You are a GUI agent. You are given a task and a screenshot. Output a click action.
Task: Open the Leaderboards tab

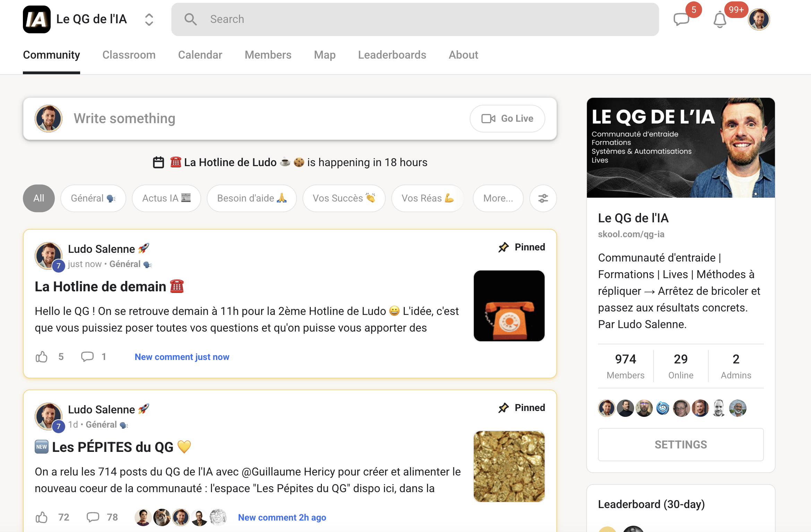pyautogui.click(x=392, y=55)
